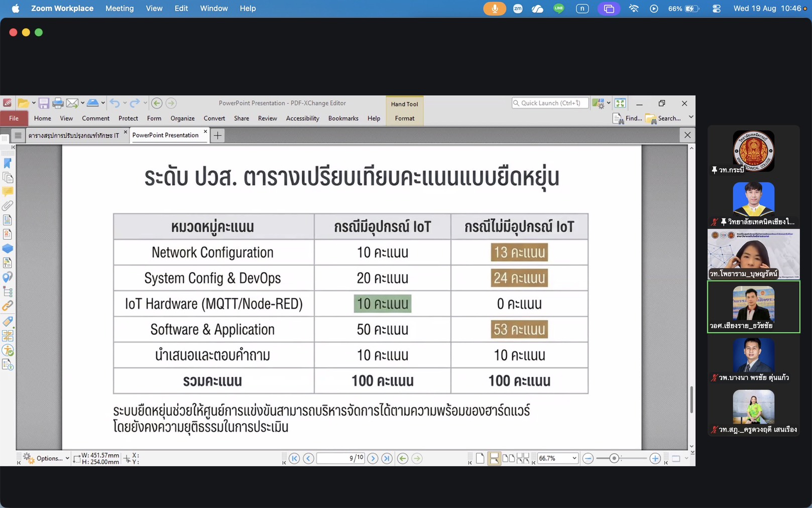Expand the Scan dropdown arrow

[x=103, y=103]
